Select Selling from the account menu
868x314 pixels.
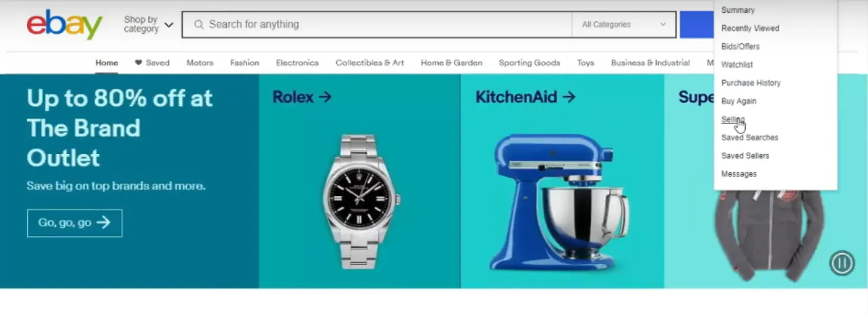[x=733, y=119]
